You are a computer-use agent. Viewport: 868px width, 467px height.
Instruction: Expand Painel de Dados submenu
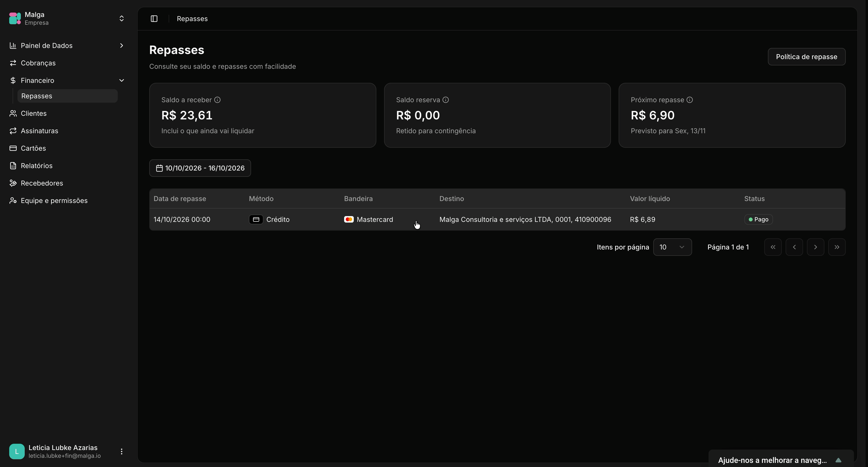[122, 46]
